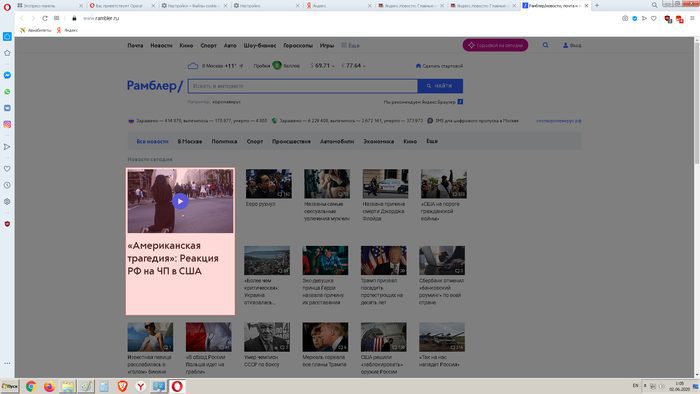
Task: Open the Авиабилеты bookmark in the bookmarks bar
Action: 36,30
